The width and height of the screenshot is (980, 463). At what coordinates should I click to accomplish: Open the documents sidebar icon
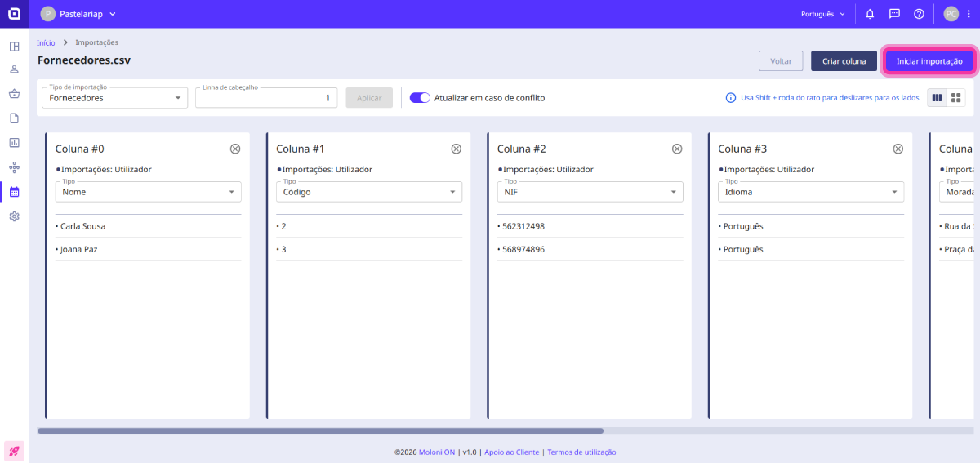point(14,118)
